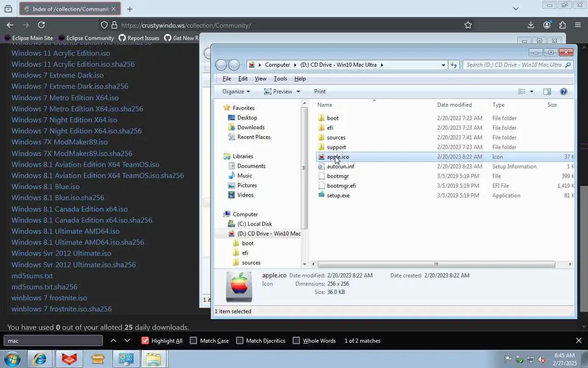
Task: Select the Index of /collection/Community tab
Action: [x=71, y=9]
